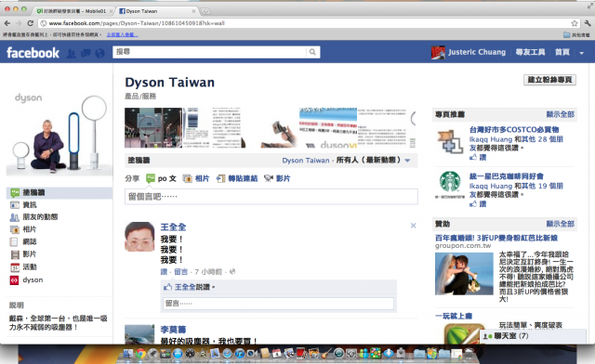
Task: Open the 其他書籤 bookmarks folder
Action: [x=576, y=35]
